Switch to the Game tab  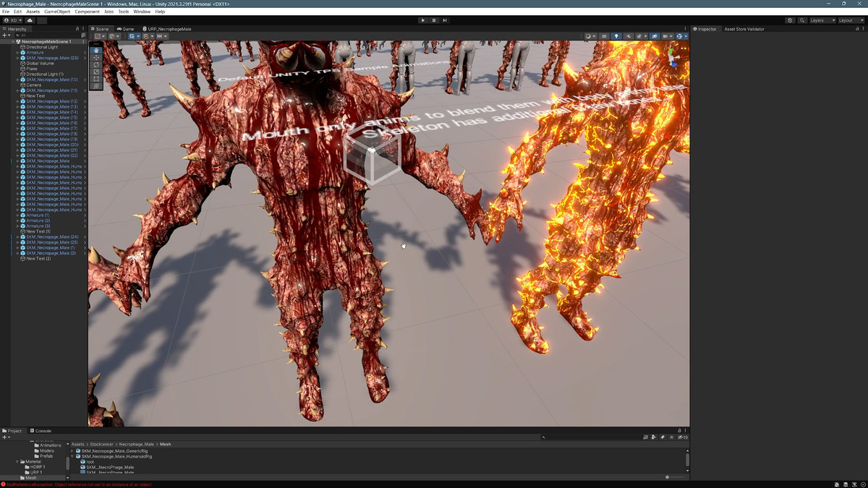tap(126, 29)
